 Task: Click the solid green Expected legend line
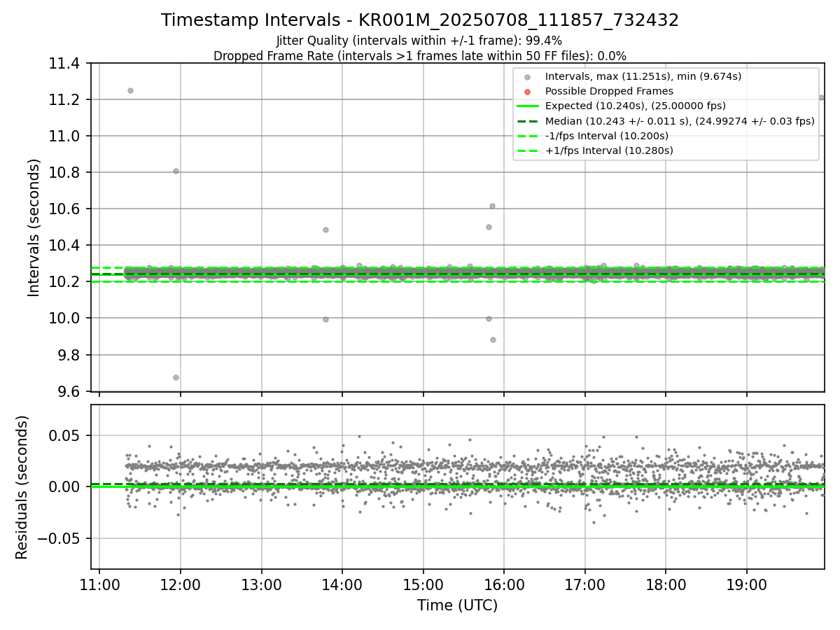pos(527,106)
